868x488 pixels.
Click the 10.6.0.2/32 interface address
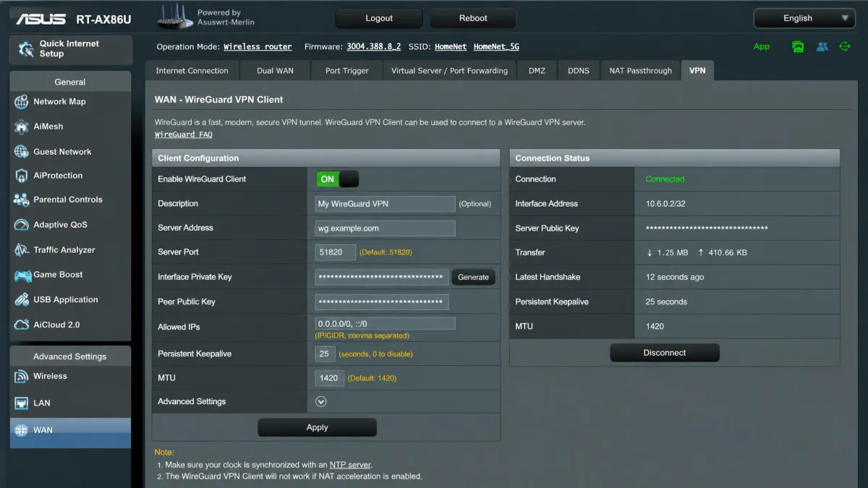coord(665,204)
